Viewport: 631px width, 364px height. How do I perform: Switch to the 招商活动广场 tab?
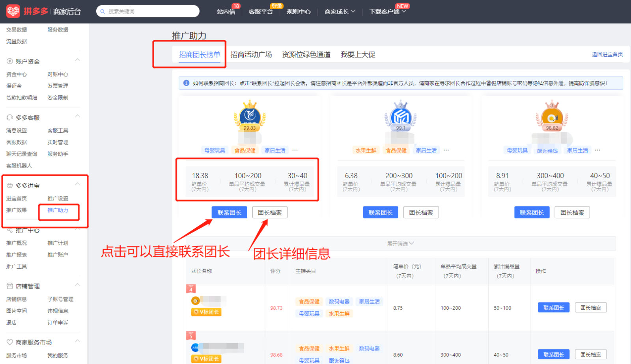(x=251, y=55)
